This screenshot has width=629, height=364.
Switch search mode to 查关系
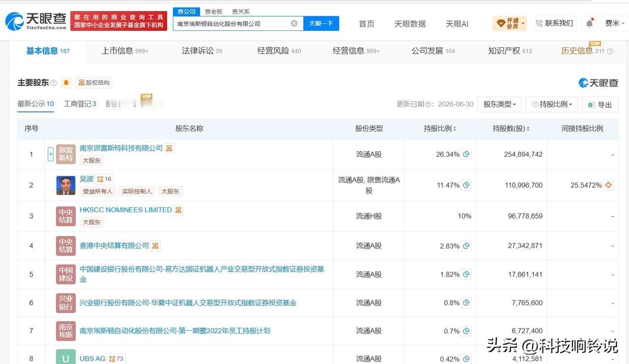241,11
